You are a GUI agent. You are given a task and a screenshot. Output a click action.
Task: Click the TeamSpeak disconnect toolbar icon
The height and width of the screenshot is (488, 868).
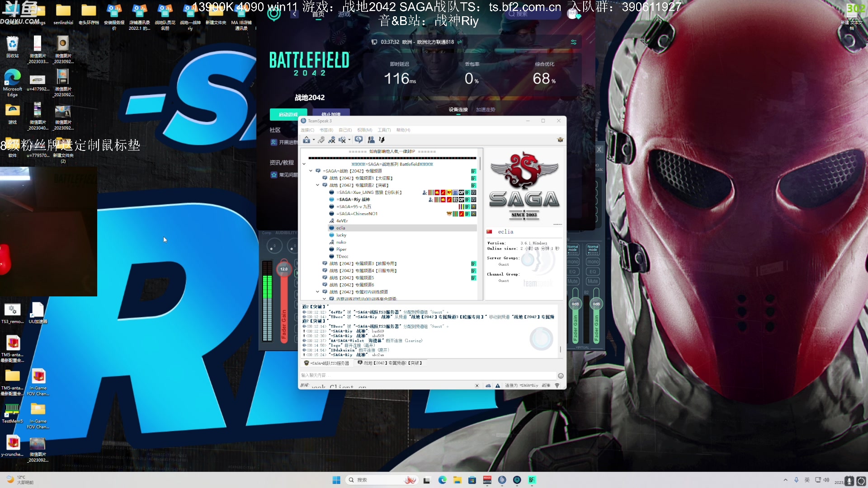[321, 140]
